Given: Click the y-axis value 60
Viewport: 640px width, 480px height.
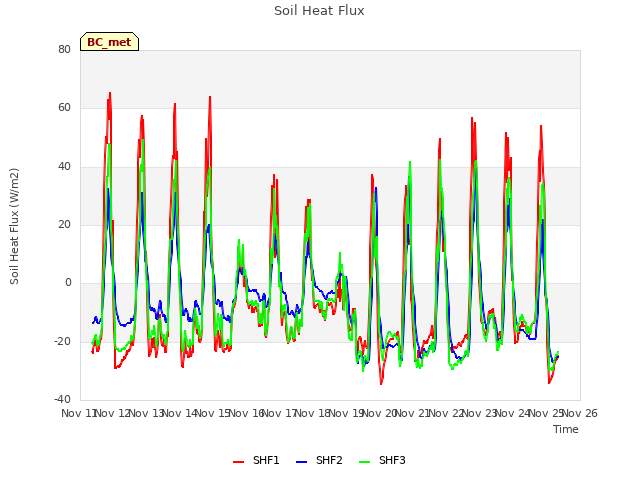Looking at the screenshot, I should 64,108.
